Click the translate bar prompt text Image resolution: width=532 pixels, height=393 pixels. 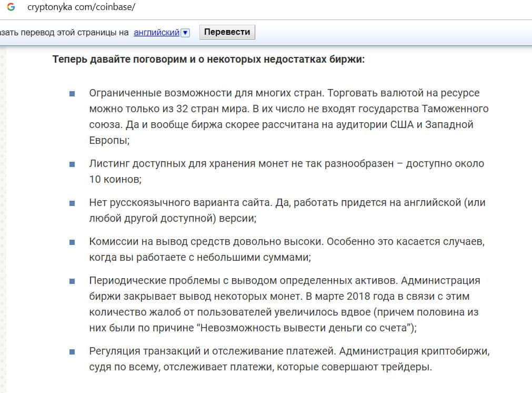(x=64, y=32)
